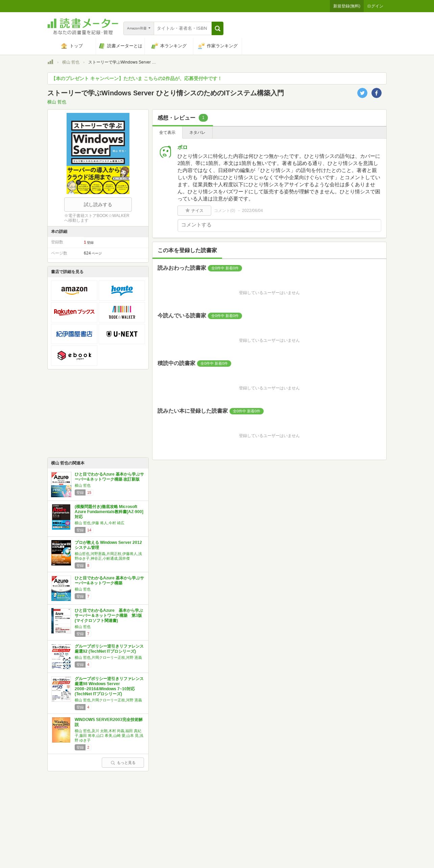Open 読書メーターとは navigation item
The width and height of the screenshot is (434, 868).
120,46
